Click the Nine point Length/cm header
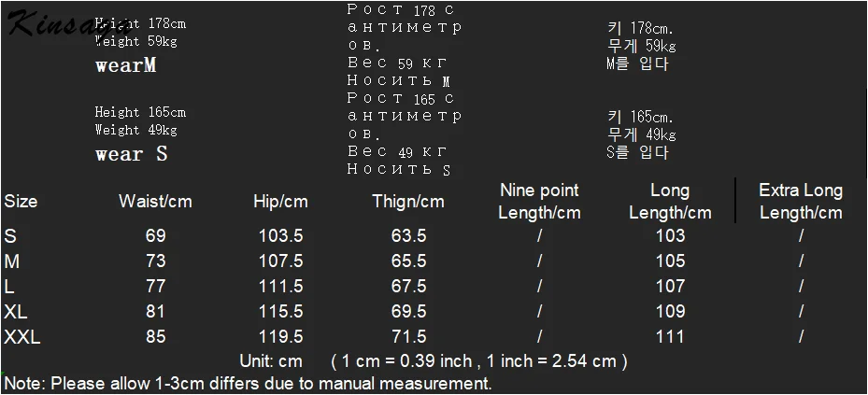Viewport: 868px width, 395px height. point(539,202)
